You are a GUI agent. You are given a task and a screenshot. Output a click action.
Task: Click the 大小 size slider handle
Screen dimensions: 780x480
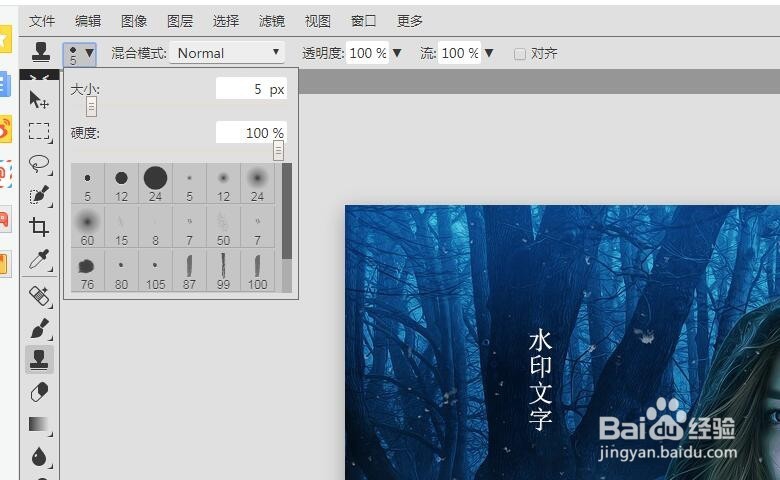point(91,106)
